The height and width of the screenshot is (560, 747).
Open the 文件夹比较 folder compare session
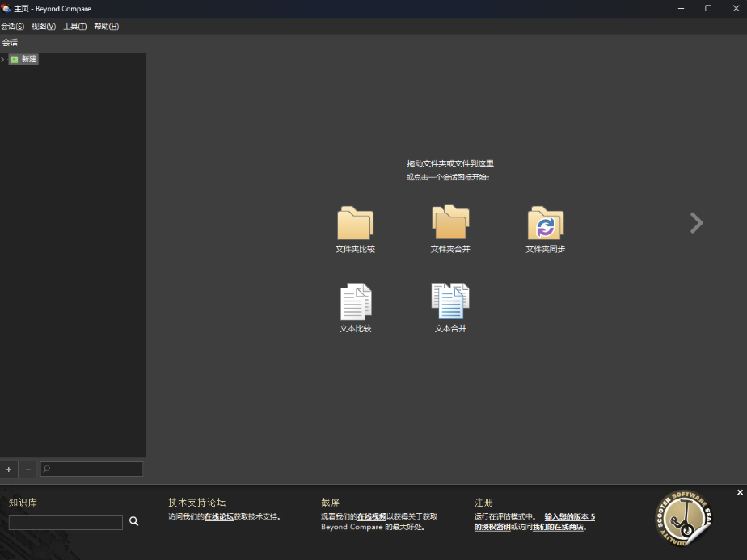click(x=355, y=229)
